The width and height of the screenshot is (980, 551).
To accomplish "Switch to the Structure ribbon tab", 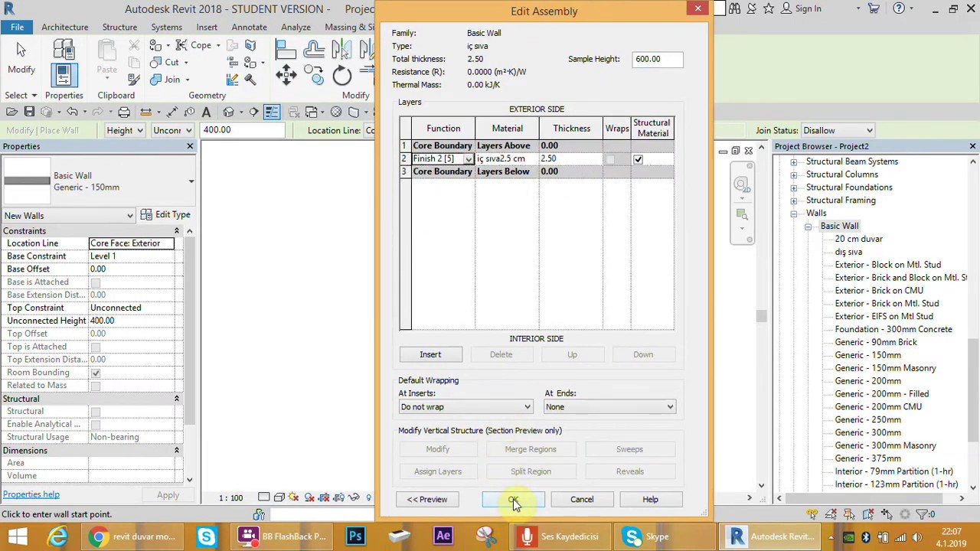I will 119,27.
